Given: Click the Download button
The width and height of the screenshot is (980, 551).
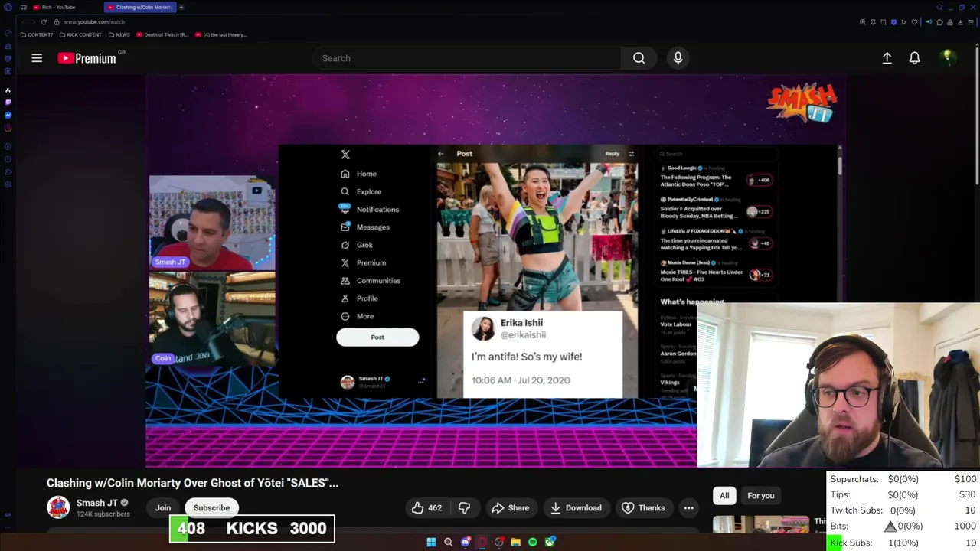Looking at the screenshot, I should pos(575,508).
